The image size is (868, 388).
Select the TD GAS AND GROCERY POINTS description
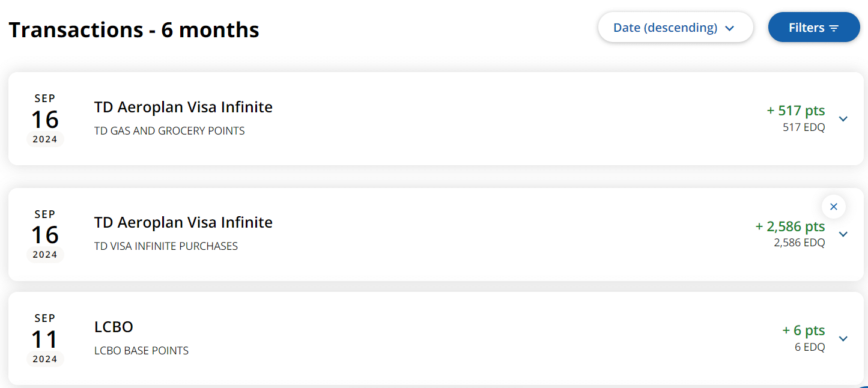pos(169,131)
